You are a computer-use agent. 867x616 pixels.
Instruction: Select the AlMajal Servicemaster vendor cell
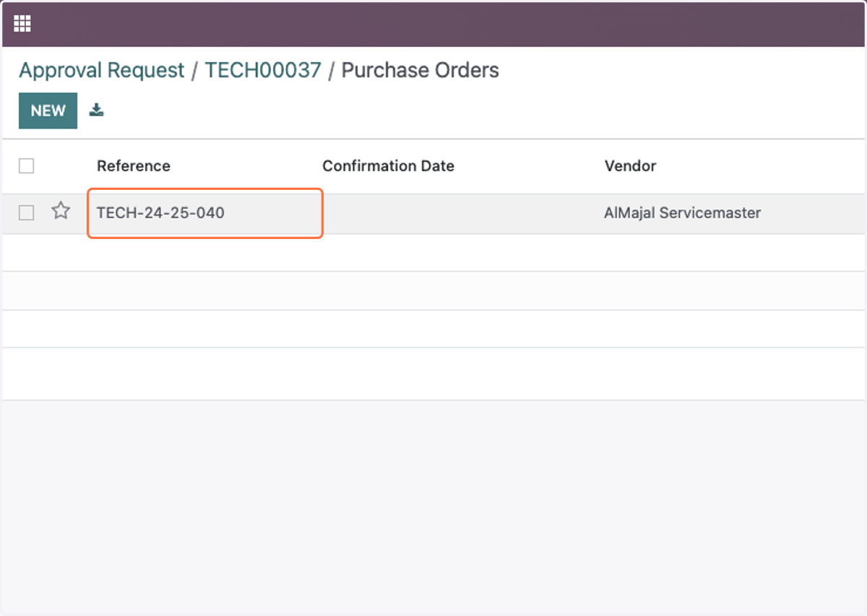coord(682,213)
